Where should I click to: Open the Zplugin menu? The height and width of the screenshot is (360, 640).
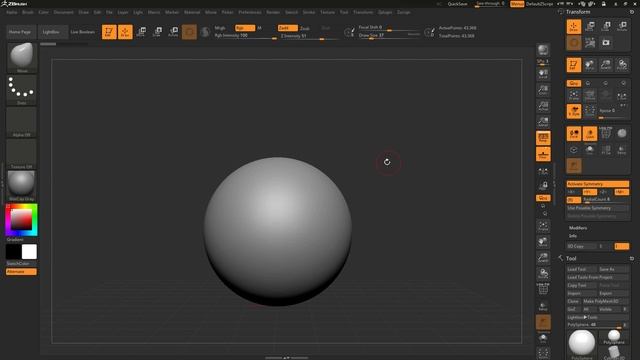(385, 12)
